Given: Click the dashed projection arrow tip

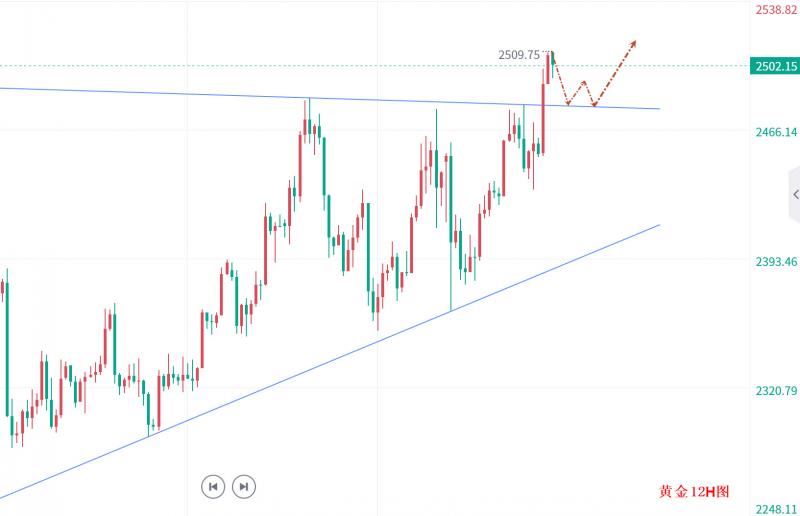Looking at the screenshot, I should (x=635, y=42).
